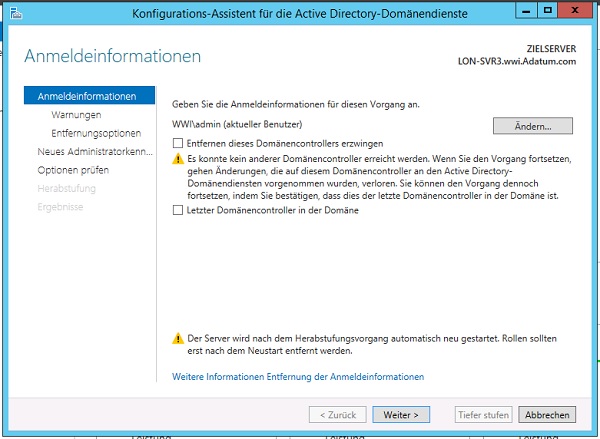Image resolution: width=600 pixels, height=439 pixels.
Task: Check 'Letzter Domänencontroller in der Domäne'
Action: tap(178, 210)
